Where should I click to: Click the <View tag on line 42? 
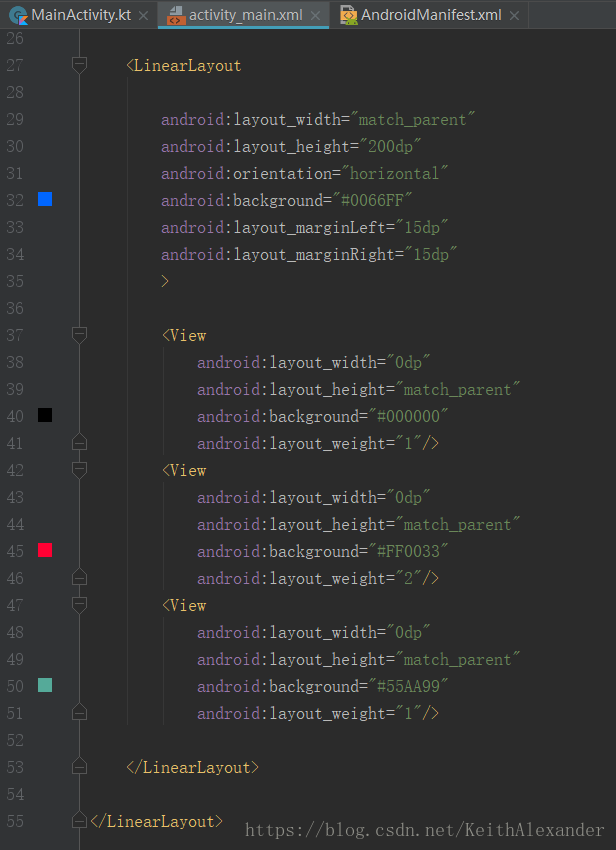[184, 471]
